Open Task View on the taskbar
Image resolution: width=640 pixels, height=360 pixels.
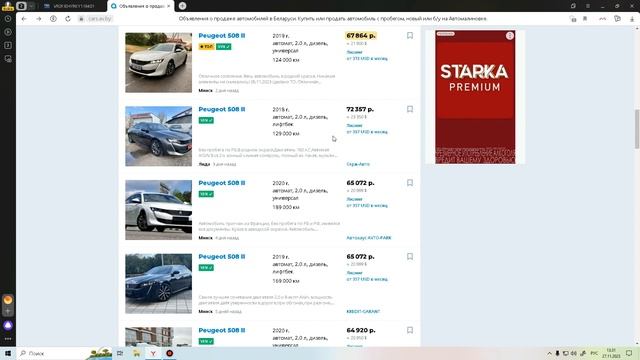click(x=120, y=353)
